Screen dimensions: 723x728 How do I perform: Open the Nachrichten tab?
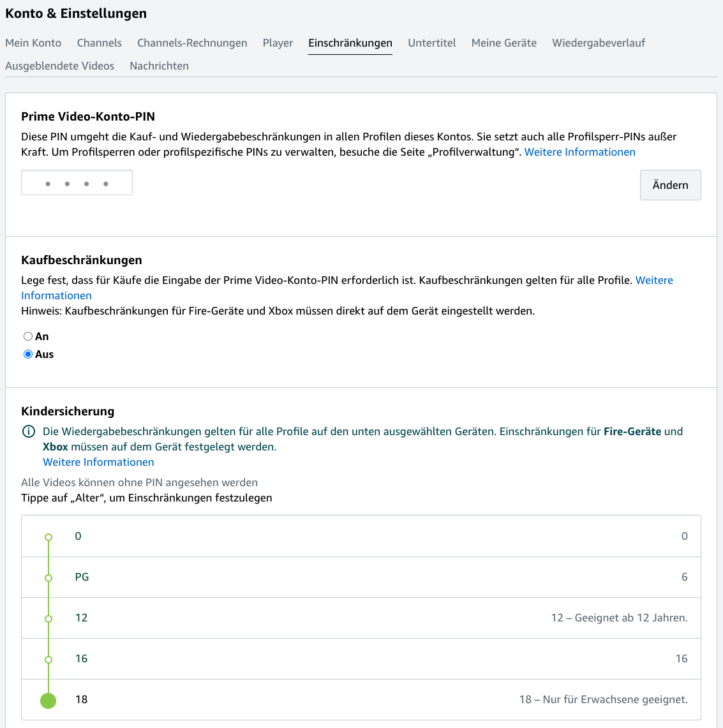(x=160, y=66)
